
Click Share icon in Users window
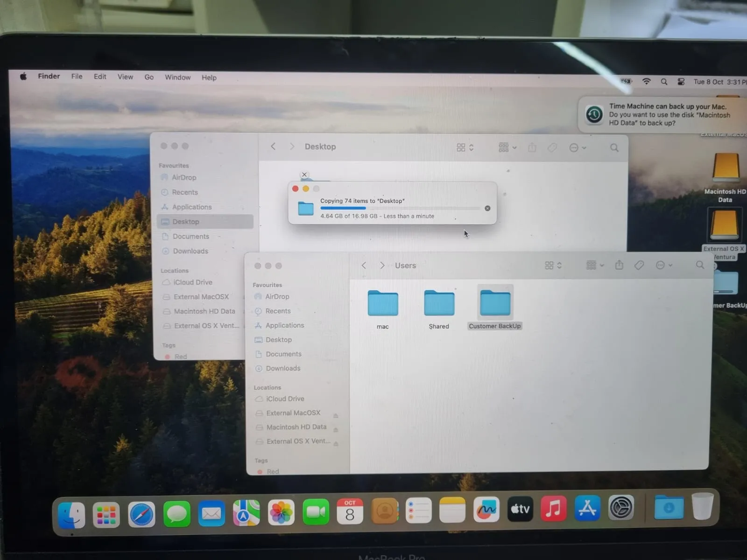click(x=619, y=265)
